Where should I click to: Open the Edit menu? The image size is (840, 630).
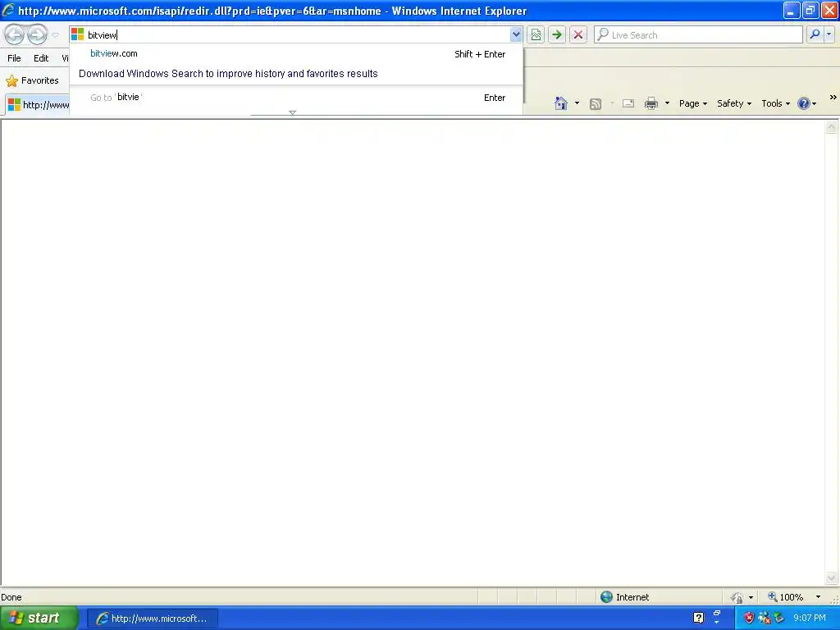pos(41,58)
